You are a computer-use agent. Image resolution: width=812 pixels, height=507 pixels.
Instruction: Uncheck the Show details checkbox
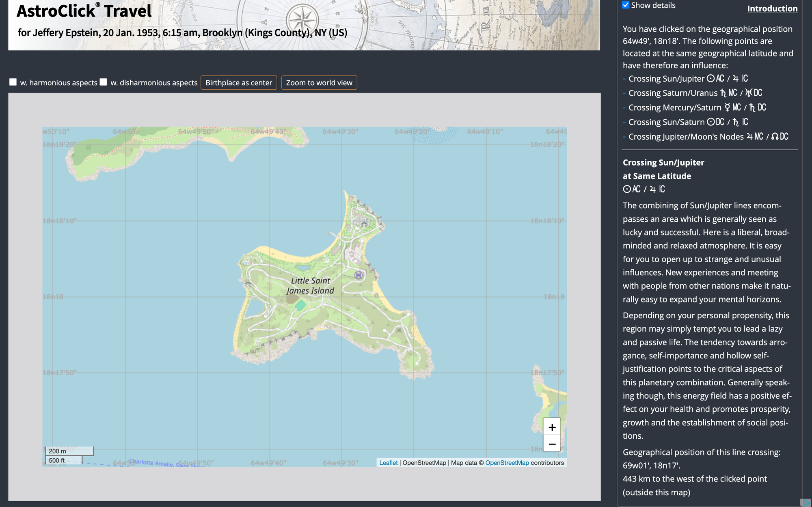click(x=626, y=5)
